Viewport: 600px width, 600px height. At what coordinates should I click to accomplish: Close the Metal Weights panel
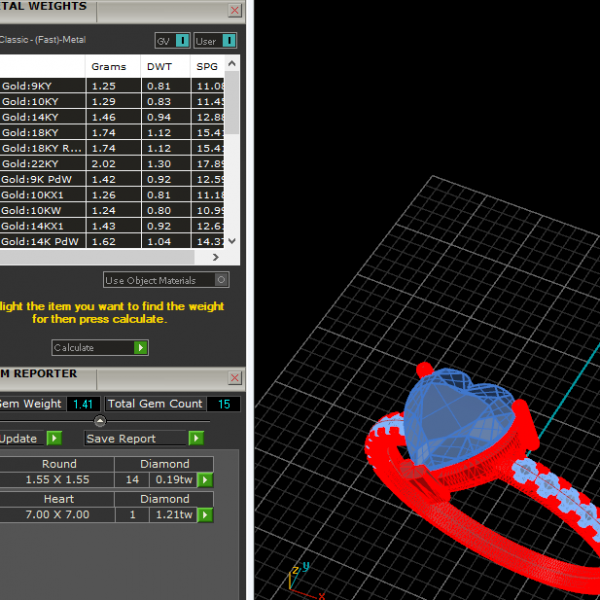234,11
